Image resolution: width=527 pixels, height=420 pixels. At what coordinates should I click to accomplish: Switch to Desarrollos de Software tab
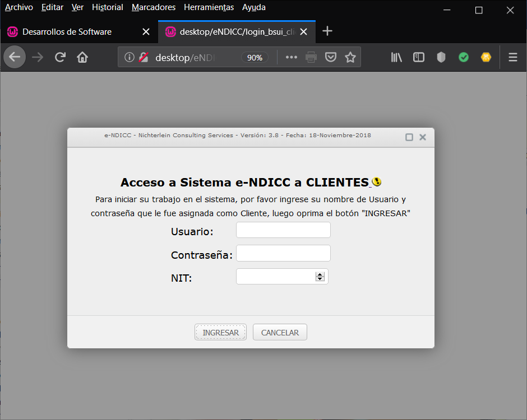[x=67, y=32]
